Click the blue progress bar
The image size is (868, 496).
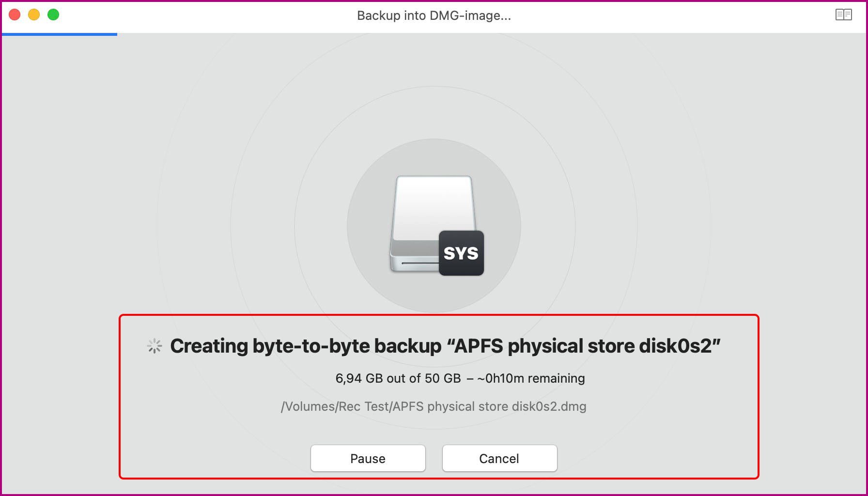coord(58,34)
